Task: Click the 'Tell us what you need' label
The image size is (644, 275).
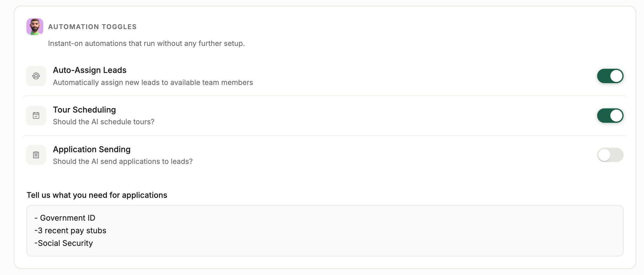Action: (97, 195)
